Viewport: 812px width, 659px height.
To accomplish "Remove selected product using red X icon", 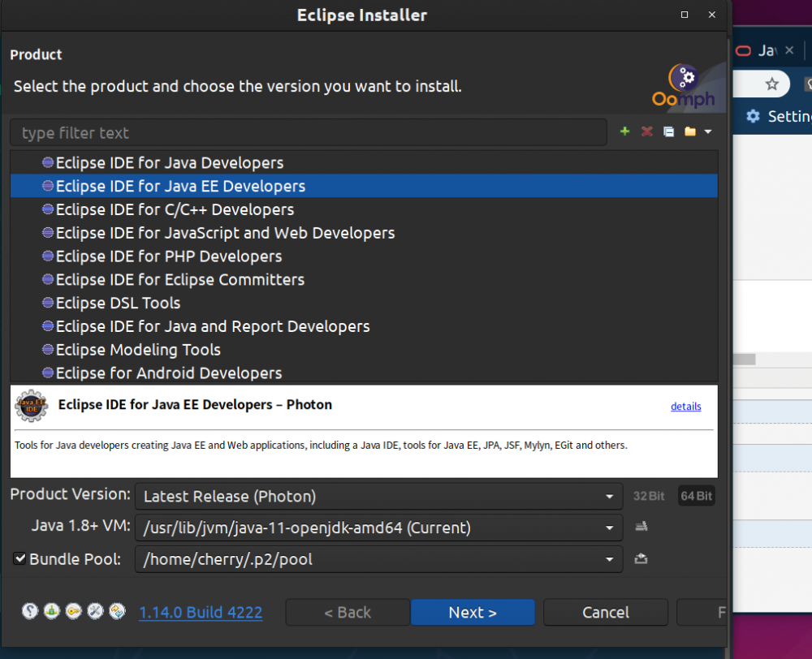I will [647, 131].
